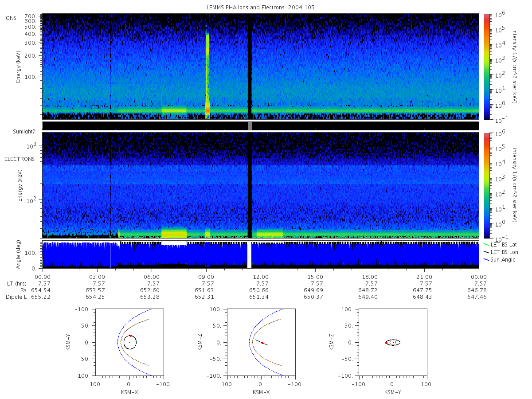Click the Dipole L value 654.25
The height and width of the screenshot is (399, 532).
click(x=95, y=297)
